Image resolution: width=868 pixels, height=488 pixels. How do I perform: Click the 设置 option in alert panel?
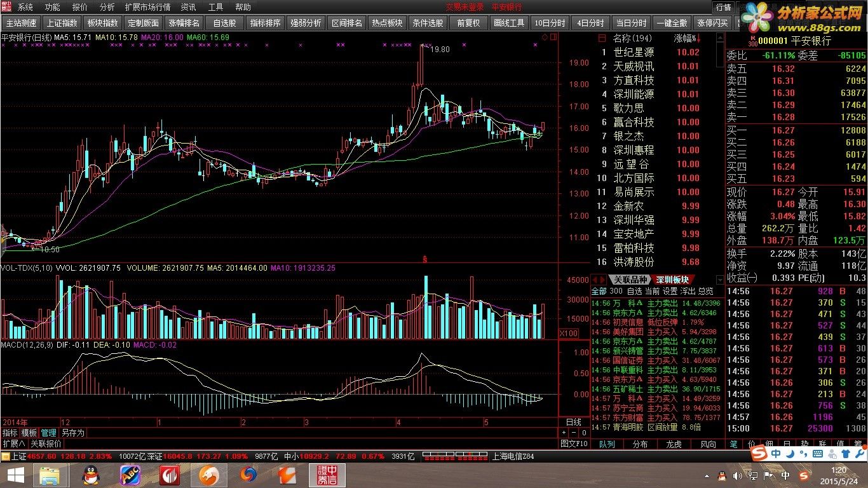click(x=670, y=291)
